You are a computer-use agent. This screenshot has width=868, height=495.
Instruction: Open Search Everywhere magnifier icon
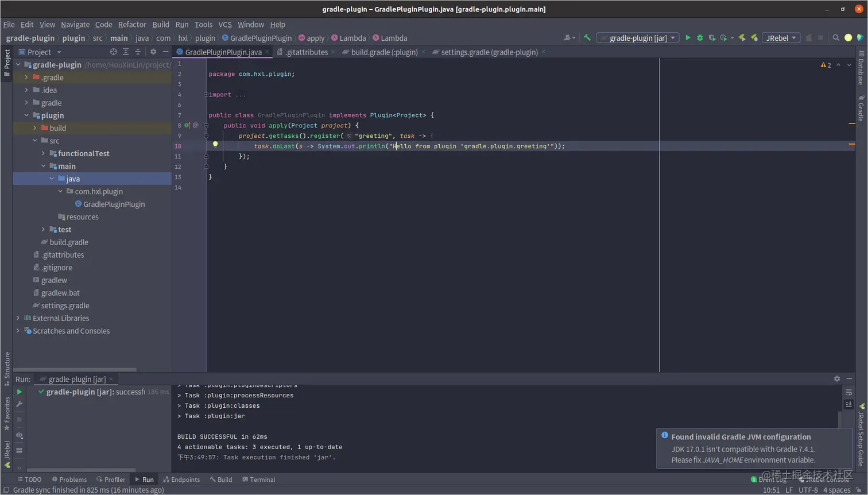(x=836, y=38)
